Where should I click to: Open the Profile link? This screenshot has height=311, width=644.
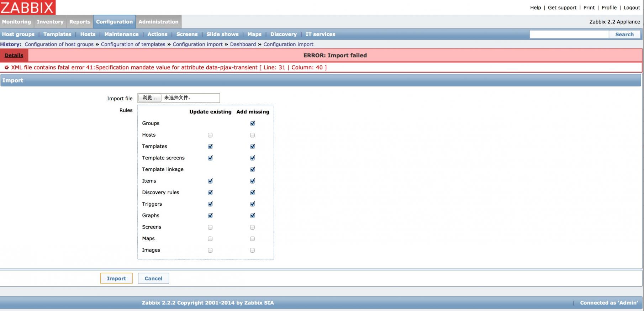pyautogui.click(x=609, y=8)
